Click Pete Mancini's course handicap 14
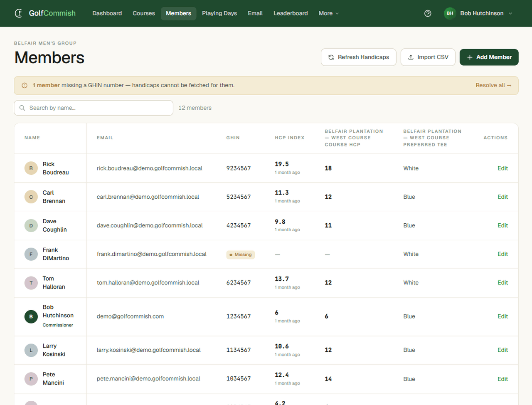The width and height of the screenshot is (532, 405). pos(328,379)
